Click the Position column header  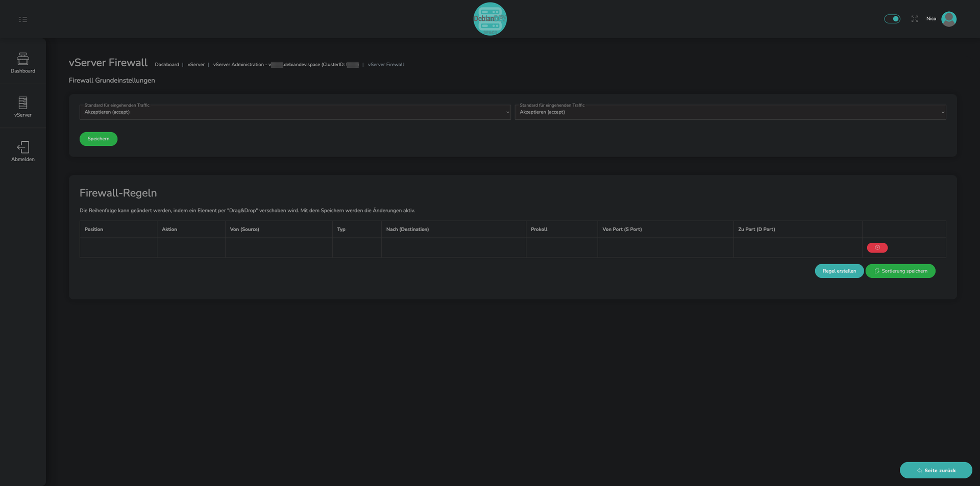pos(94,229)
